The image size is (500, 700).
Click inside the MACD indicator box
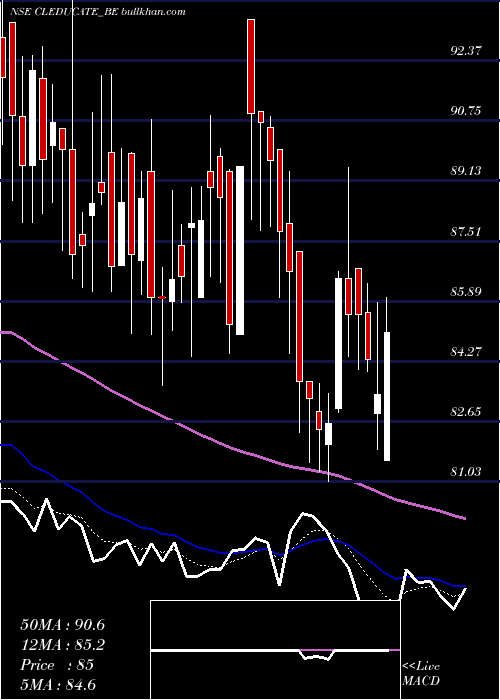[275, 650]
